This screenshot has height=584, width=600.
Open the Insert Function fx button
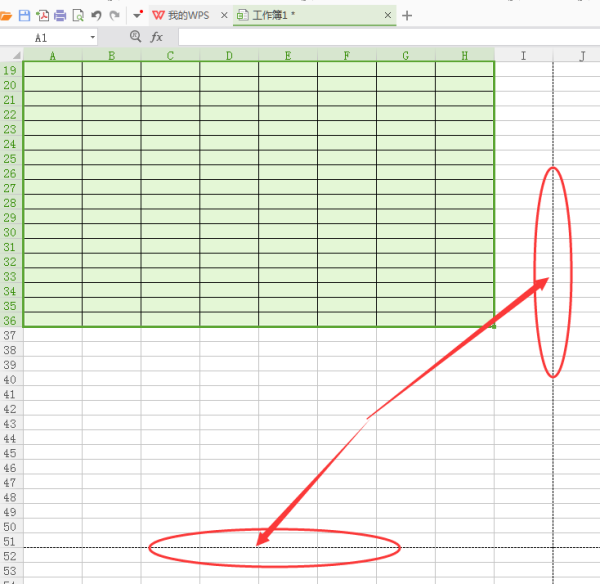[x=157, y=37]
